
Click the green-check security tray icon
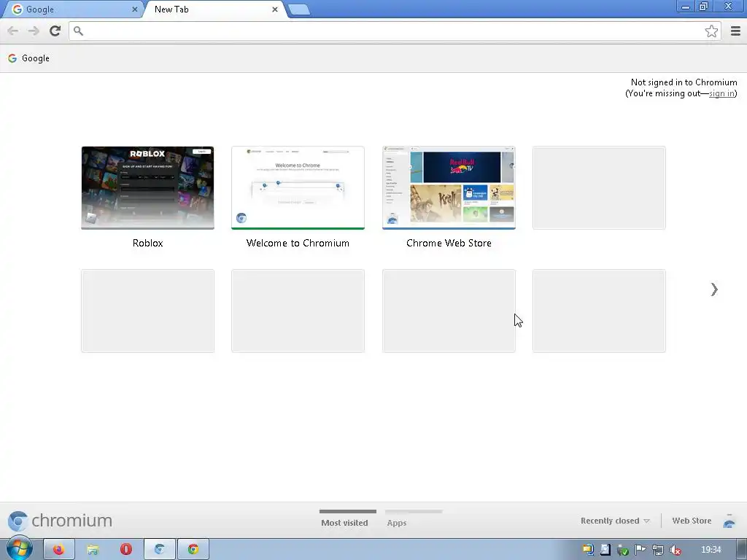623,550
